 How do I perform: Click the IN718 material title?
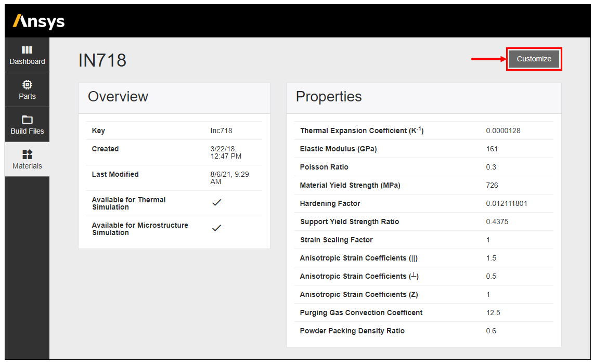point(102,60)
